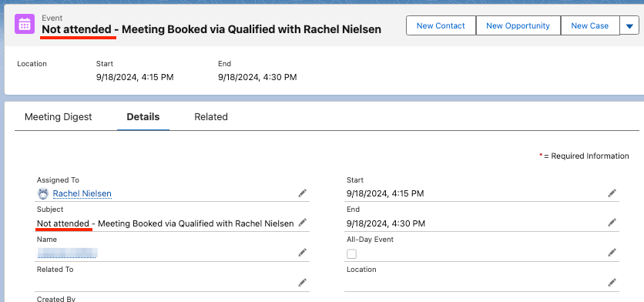
Task: Edit the Name field with its pencil
Action: pyautogui.click(x=303, y=252)
